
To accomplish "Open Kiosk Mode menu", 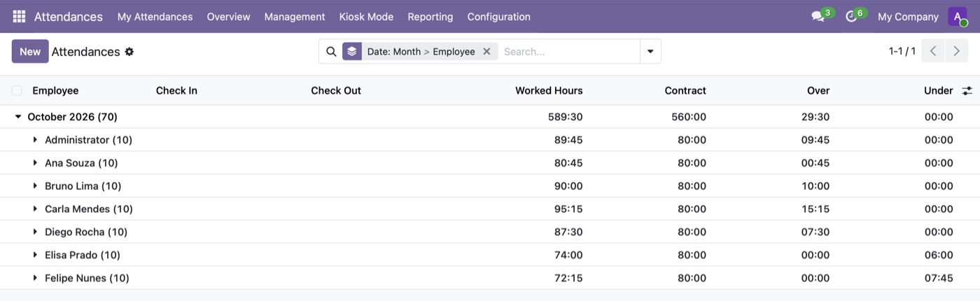I will click(366, 16).
